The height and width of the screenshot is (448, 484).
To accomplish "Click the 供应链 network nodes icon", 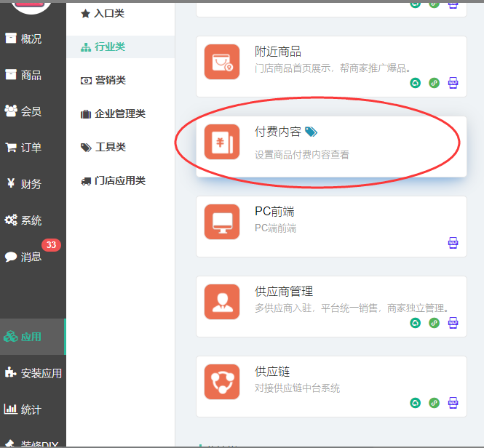I will pyautogui.click(x=222, y=382).
